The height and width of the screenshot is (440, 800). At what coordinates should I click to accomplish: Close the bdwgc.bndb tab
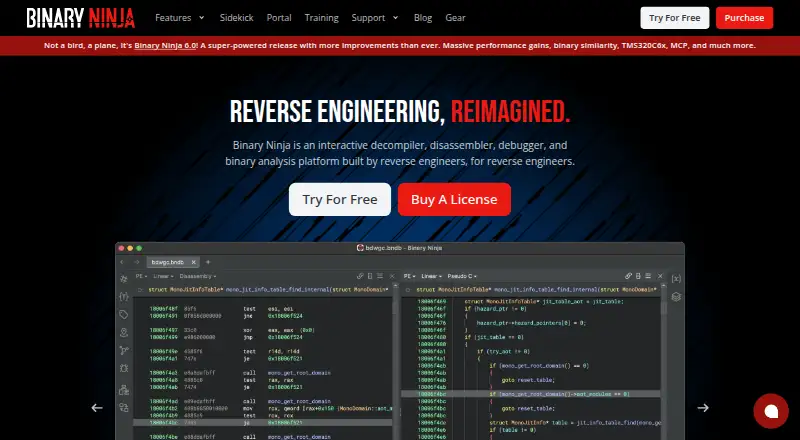click(x=193, y=262)
